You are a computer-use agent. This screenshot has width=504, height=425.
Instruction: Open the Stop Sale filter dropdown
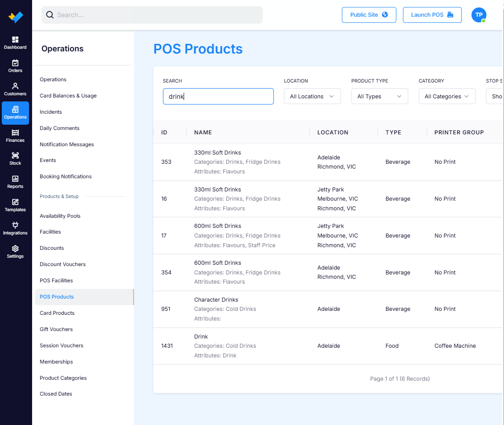(495, 97)
